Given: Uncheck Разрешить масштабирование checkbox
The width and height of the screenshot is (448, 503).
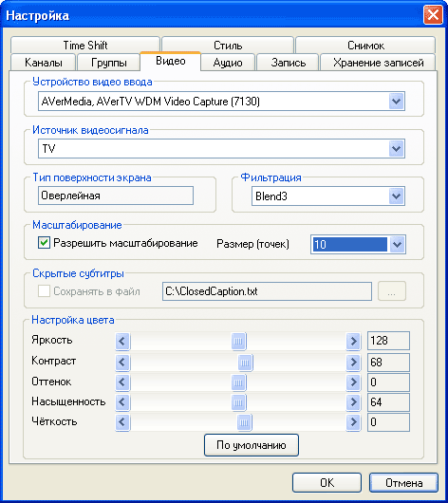Looking at the screenshot, I should [x=44, y=243].
